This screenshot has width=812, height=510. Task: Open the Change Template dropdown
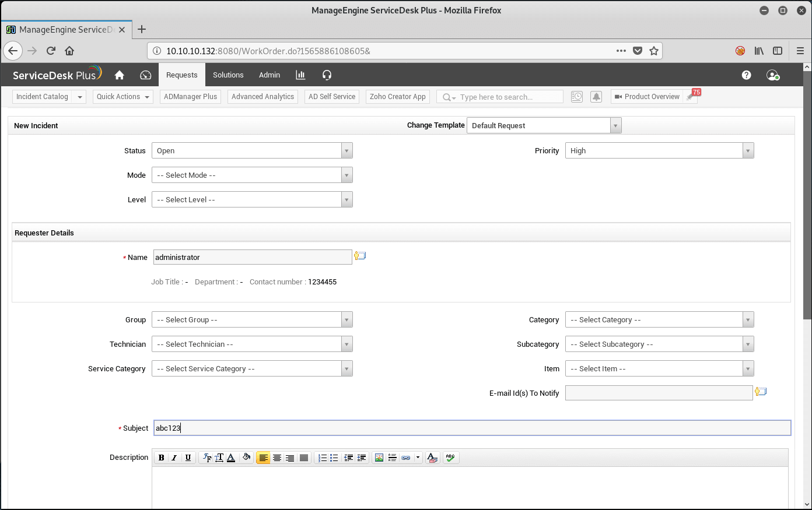(544, 125)
